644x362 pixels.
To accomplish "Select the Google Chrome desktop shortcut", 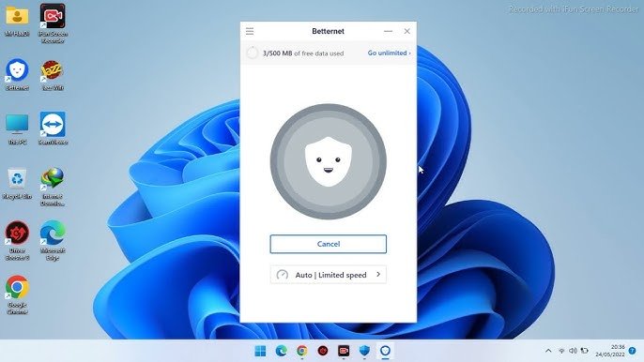I will pos(17,294).
